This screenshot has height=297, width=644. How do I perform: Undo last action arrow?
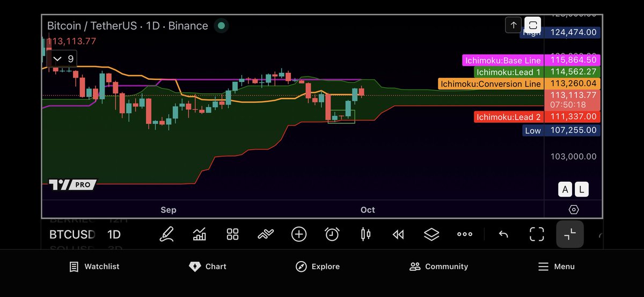point(503,234)
